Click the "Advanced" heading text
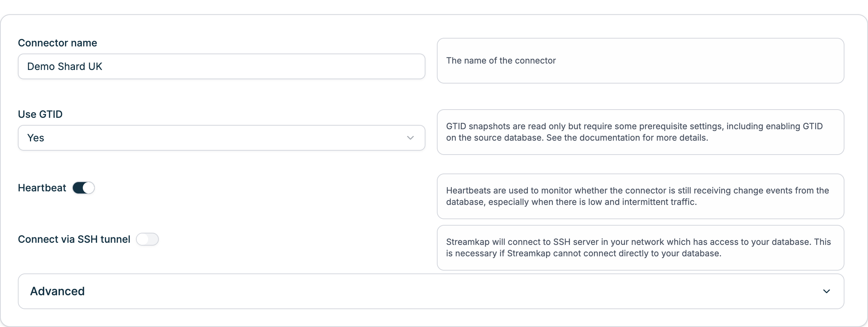Viewport: 868px width, 327px height. click(57, 291)
